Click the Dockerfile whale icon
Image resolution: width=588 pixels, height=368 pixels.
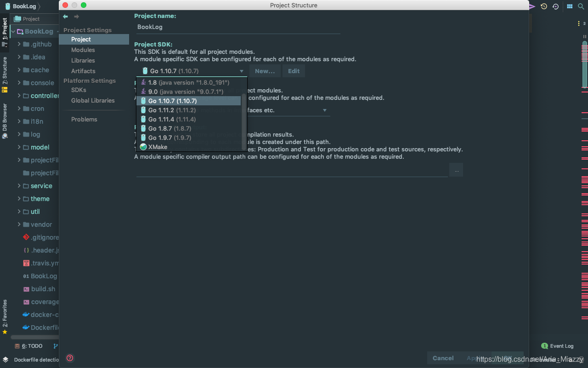26,328
